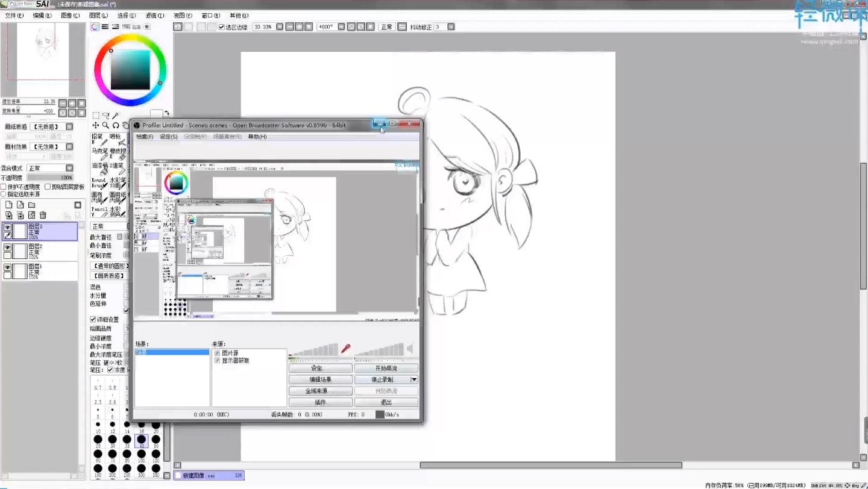
Task: Toggle the 显示器获取 source checkbox in OBS
Action: 218,360
